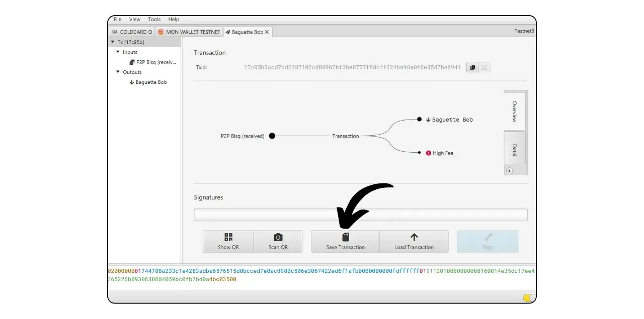Toggle the yellow connection switch
This screenshot has height=319, width=644.
pos(529,298)
